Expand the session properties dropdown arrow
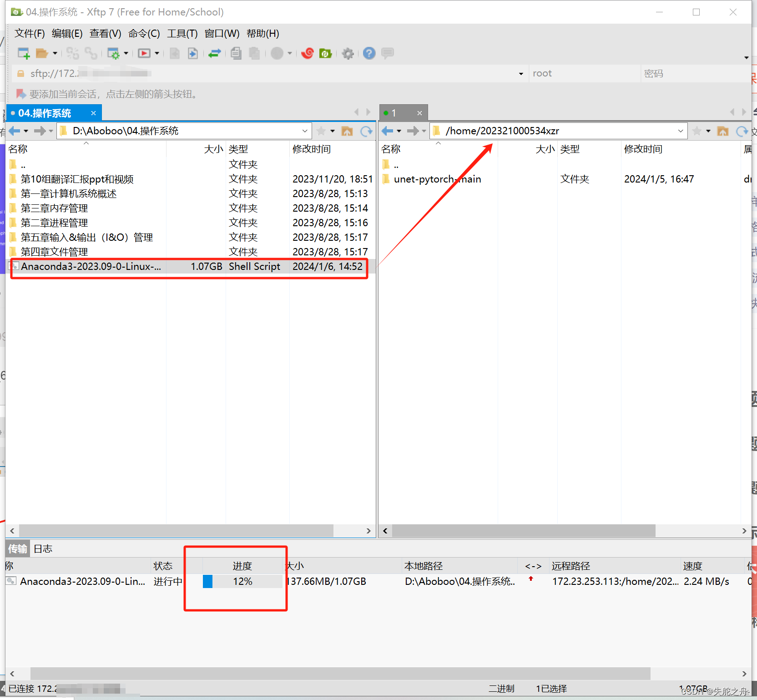This screenshot has height=700, width=757. coord(126,53)
